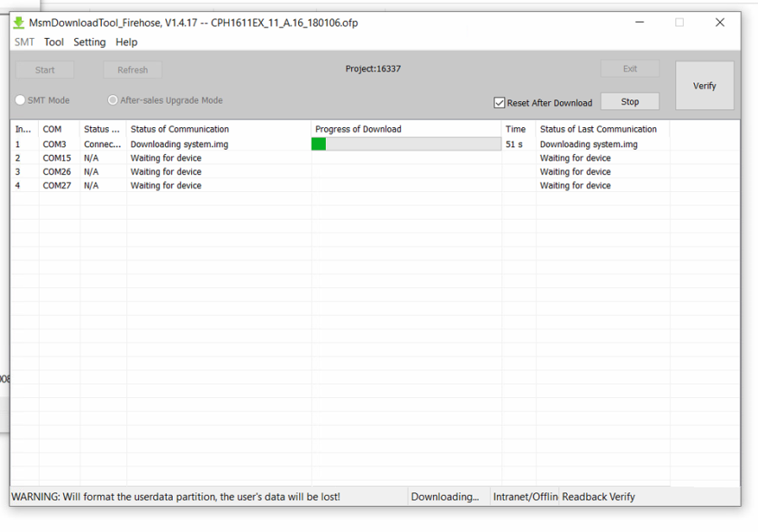Click Intranet/Offlin status bar entry
The width and height of the screenshot is (758, 532).
coord(525,497)
